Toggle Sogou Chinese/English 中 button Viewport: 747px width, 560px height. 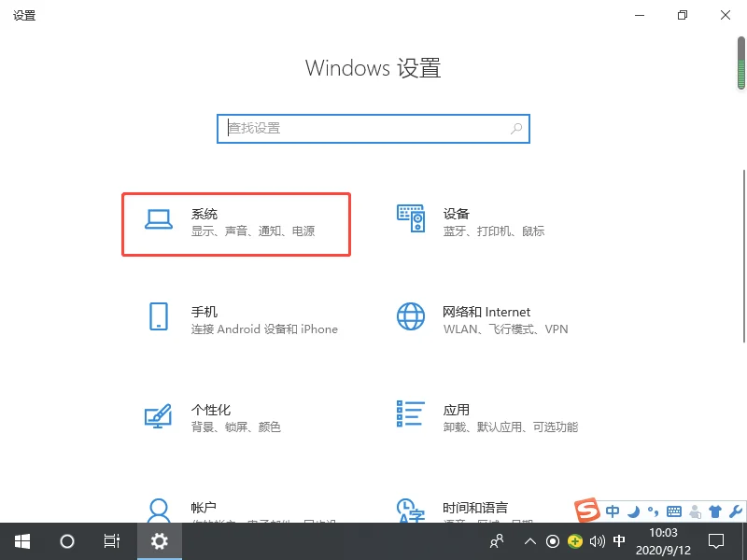coord(613,511)
